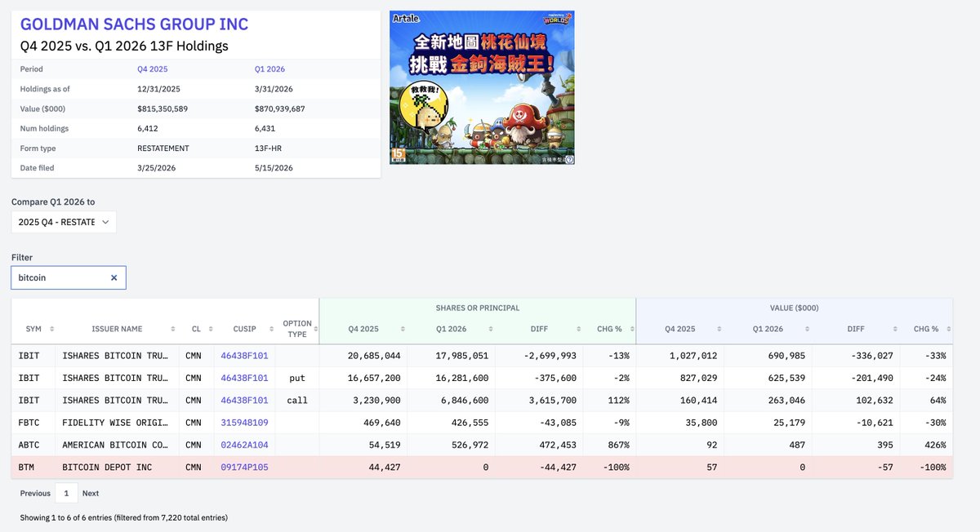Open the GOLDMAN SACHS GROUP INC link
The width and height of the screenshot is (980, 532).
pos(134,24)
